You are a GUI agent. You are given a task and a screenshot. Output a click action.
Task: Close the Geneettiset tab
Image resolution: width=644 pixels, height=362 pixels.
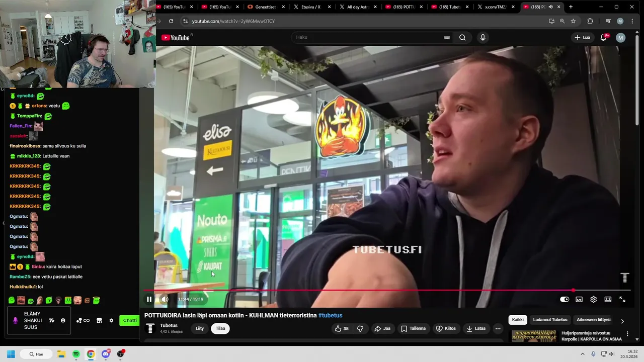point(284,7)
